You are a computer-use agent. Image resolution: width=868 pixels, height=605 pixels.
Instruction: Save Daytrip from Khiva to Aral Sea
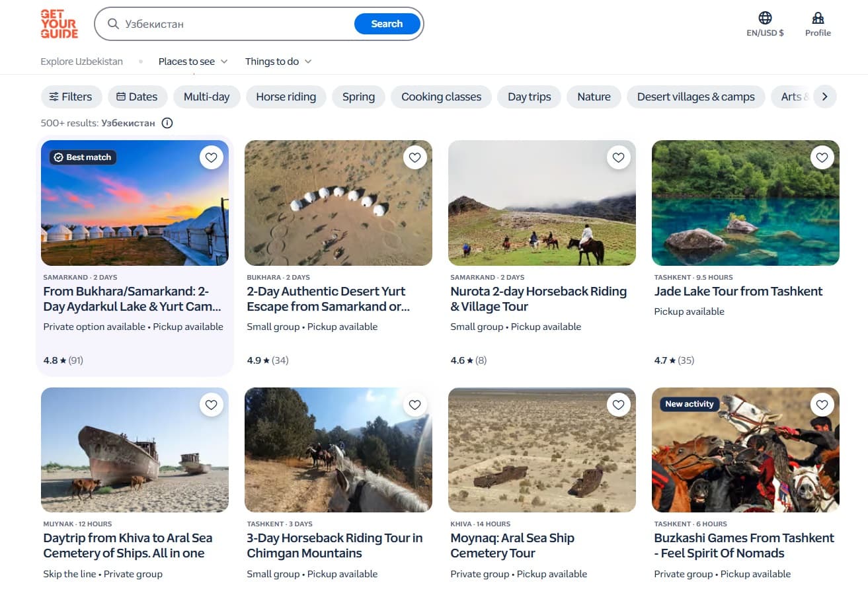pyautogui.click(x=211, y=405)
